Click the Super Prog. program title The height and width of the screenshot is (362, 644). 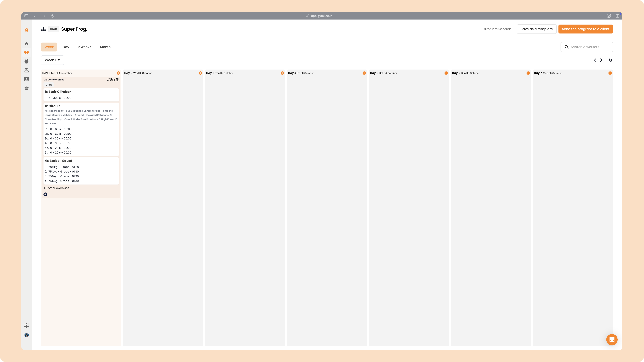74,29
